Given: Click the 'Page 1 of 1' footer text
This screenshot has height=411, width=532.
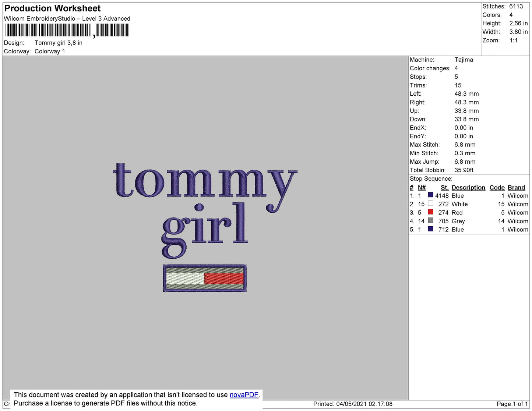Looking at the screenshot, I should (512, 404).
